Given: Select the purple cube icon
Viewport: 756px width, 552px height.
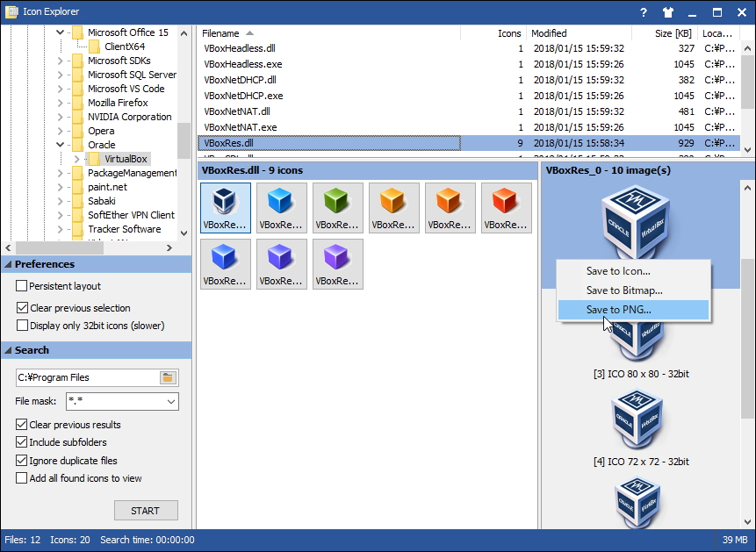Looking at the screenshot, I should click(x=337, y=264).
